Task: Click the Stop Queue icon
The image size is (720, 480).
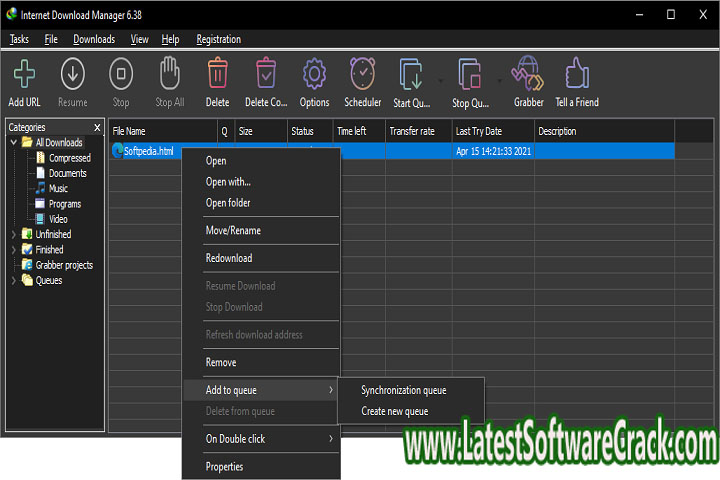Action: [469, 73]
